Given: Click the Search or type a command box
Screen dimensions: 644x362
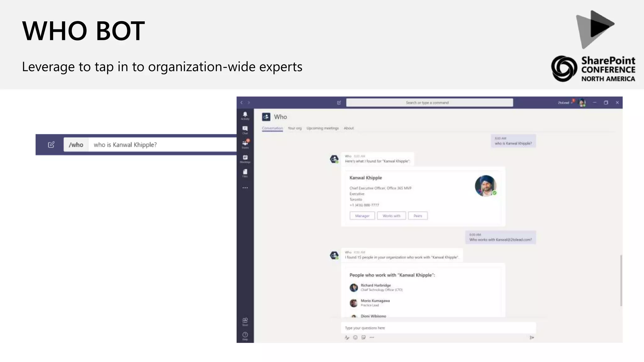Looking at the screenshot, I should (x=430, y=102).
